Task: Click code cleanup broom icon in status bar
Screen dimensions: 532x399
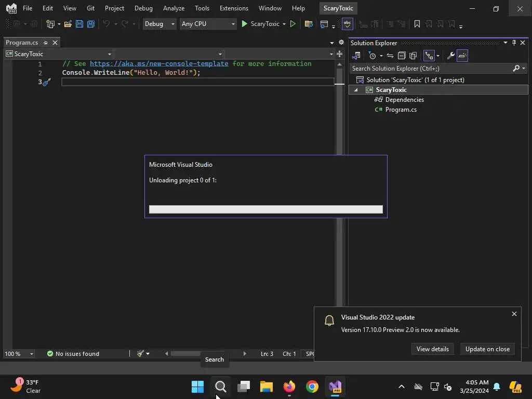Action: [140, 353]
